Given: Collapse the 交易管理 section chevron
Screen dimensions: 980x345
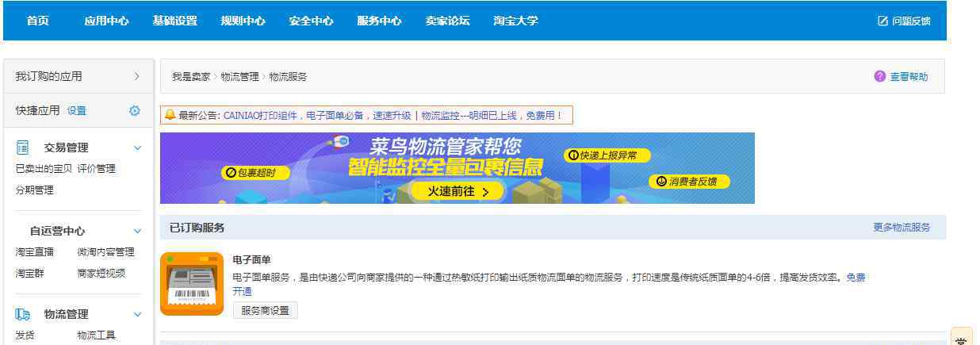Looking at the screenshot, I should (x=137, y=148).
